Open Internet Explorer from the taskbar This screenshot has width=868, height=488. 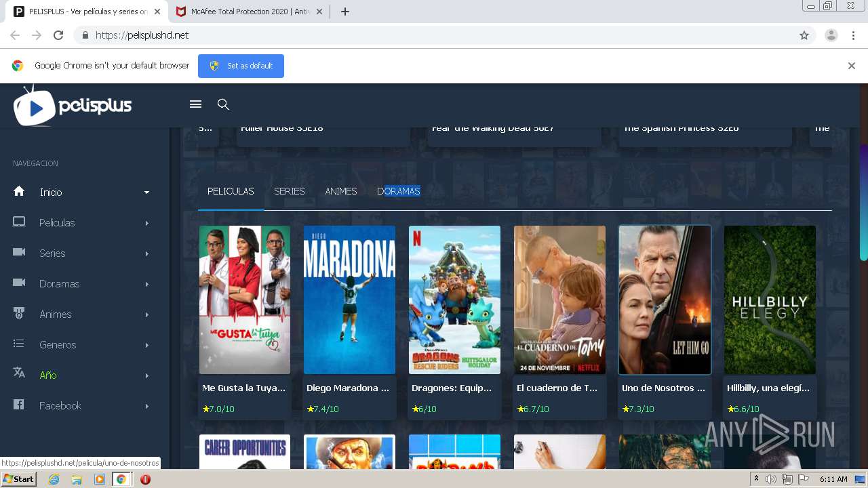pos(54,479)
